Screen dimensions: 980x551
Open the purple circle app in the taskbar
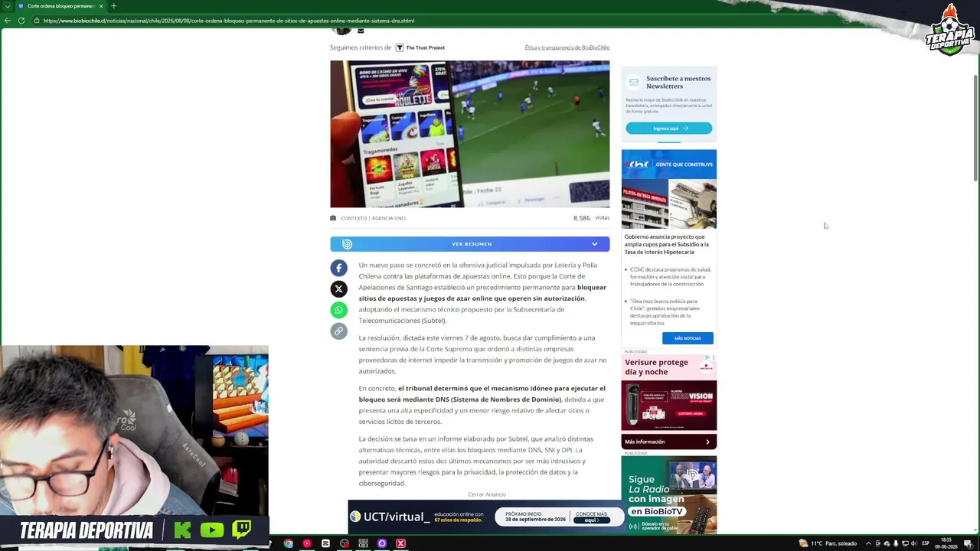381,543
